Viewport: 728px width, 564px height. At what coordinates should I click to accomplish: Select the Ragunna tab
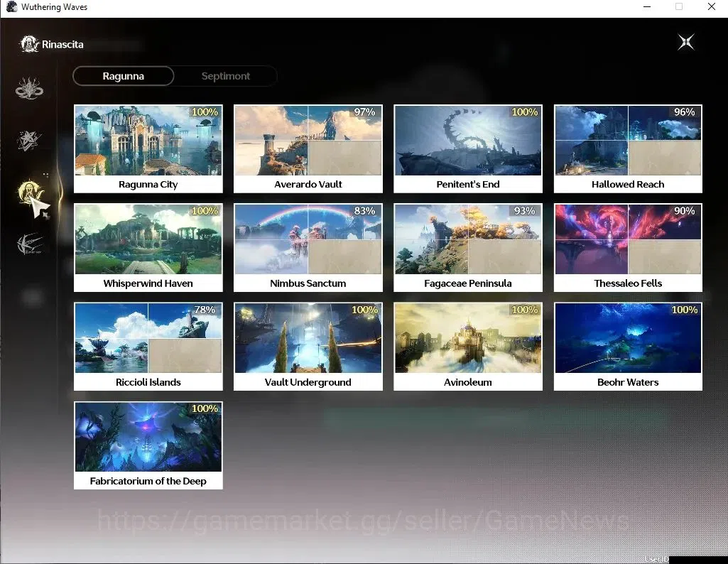pyautogui.click(x=123, y=76)
